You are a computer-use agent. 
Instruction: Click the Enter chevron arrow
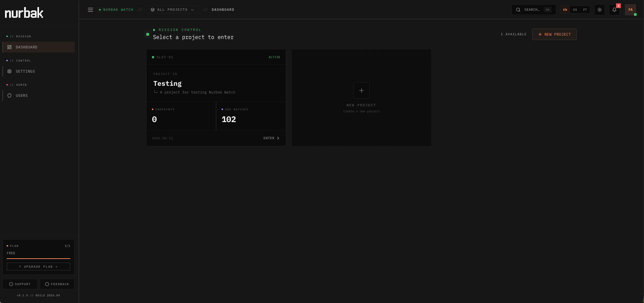[x=278, y=138]
